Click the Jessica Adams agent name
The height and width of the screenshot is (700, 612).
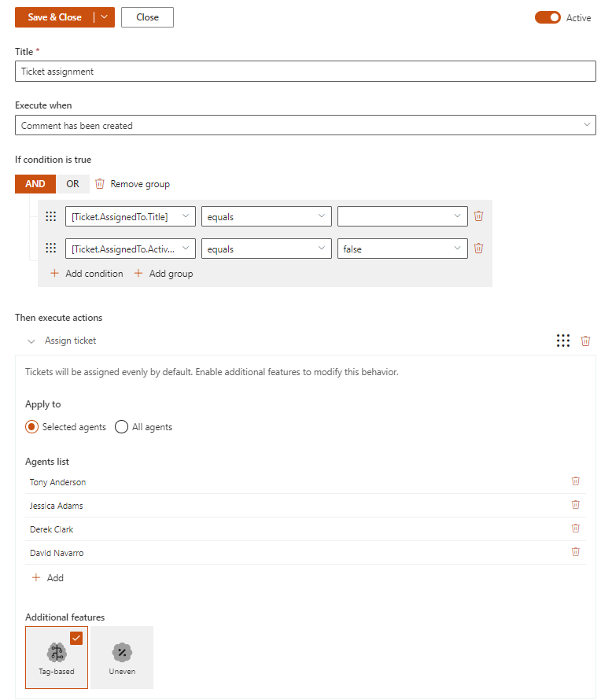(57, 506)
